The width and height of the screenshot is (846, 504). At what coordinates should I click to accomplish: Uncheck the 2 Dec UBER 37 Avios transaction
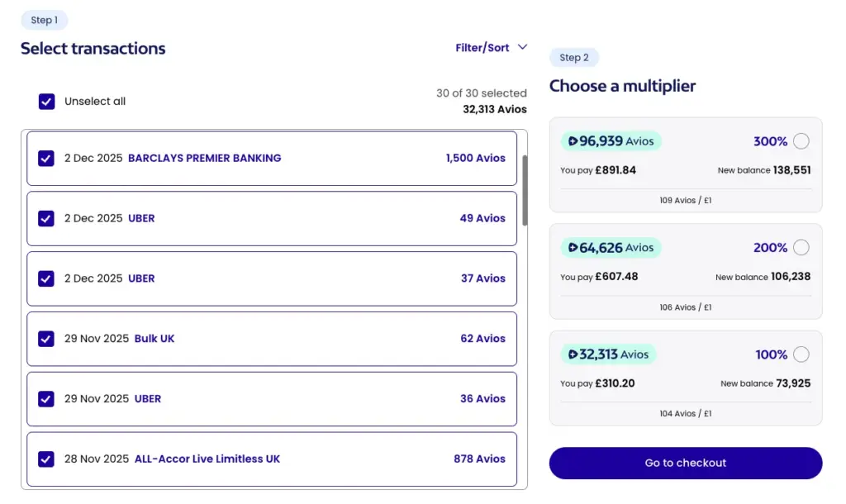pyautogui.click(x=47, y=278)
